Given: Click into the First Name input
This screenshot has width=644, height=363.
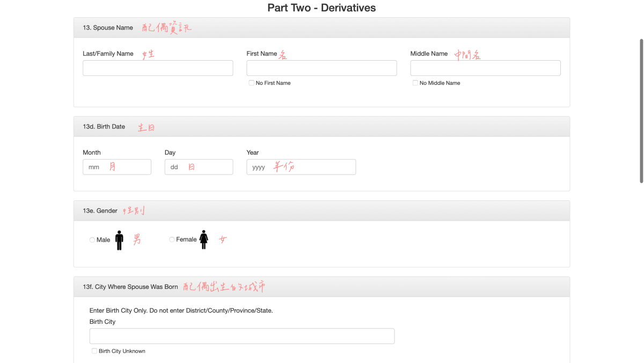Looking at the screenshot, I should (321, 68).
